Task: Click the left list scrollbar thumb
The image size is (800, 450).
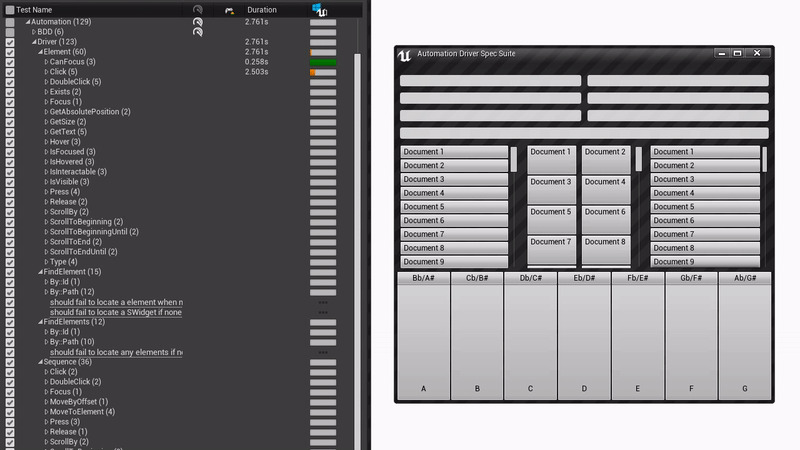Action: pyautogui.click(x=514, y=159)
